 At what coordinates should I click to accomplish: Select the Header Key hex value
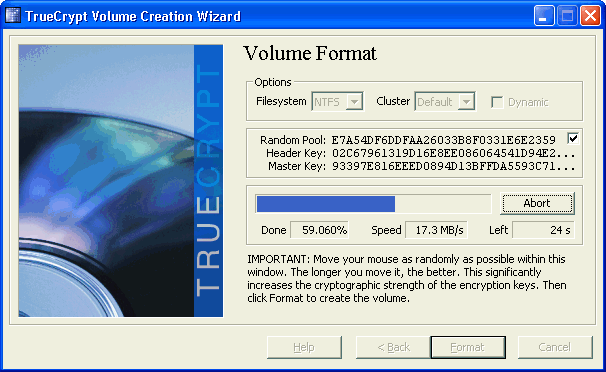pyautogui.click(x=454, y=153)
